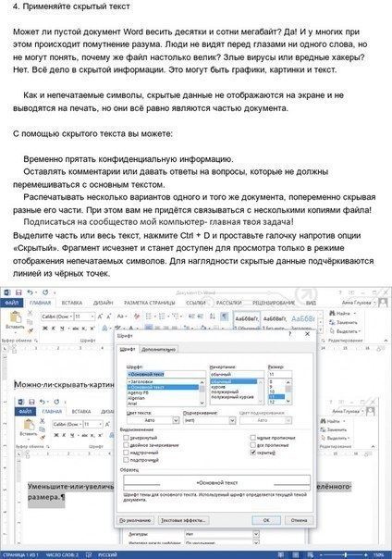Image resolution: width=392 pixels, height=559 pixels.
Task: Click the grow font A icon in the top ribbon
Action: coord(100,317)
